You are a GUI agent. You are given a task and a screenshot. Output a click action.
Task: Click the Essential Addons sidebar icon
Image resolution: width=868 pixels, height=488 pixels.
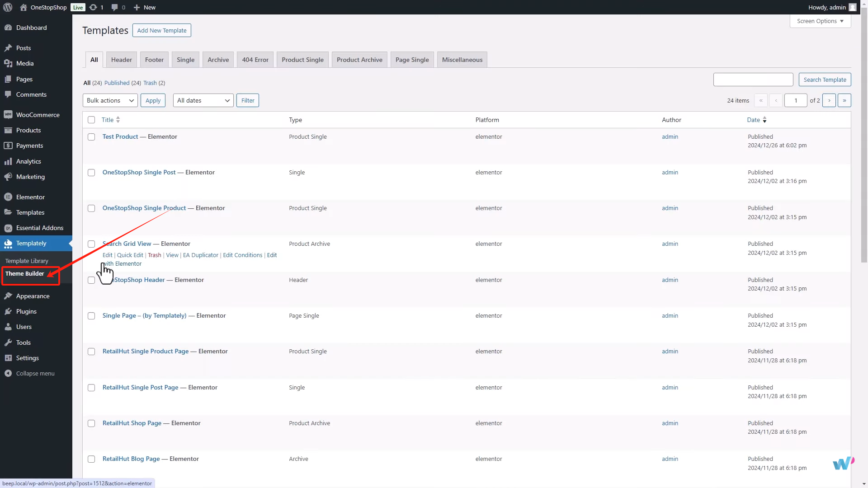[x=9, y=228]
